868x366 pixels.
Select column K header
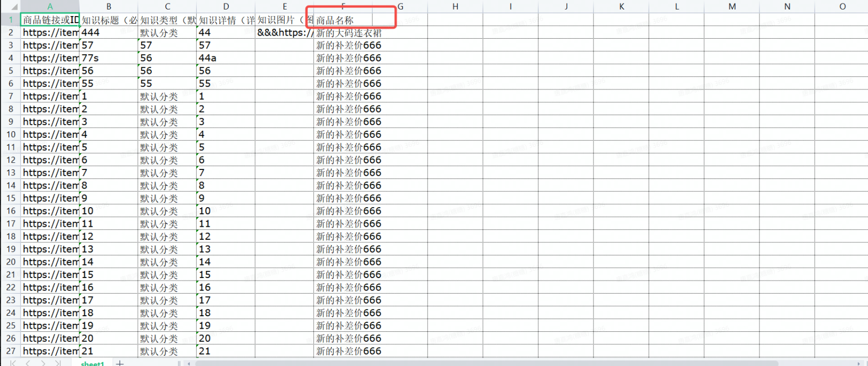622,7
